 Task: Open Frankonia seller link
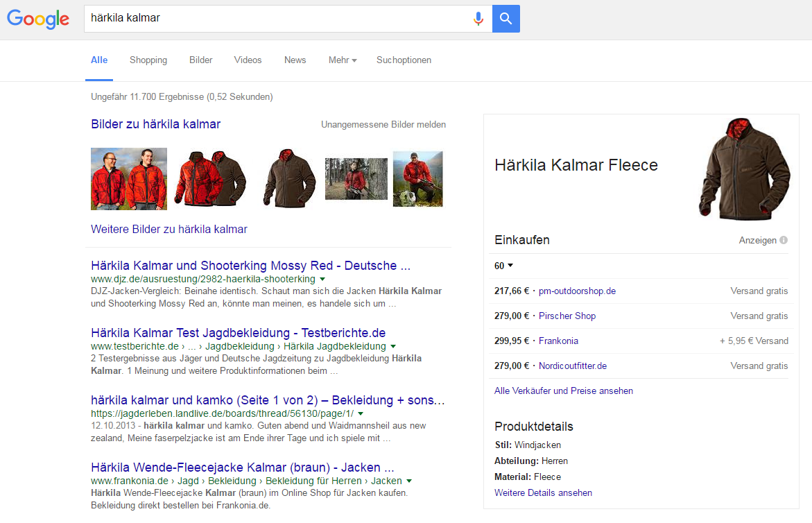(558, 341)
